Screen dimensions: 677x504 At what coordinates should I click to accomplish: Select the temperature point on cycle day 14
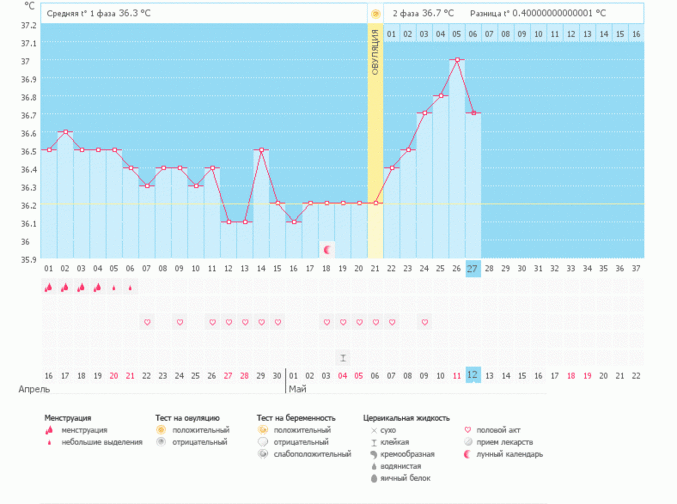pyautogui.click(x=261, y=150)
